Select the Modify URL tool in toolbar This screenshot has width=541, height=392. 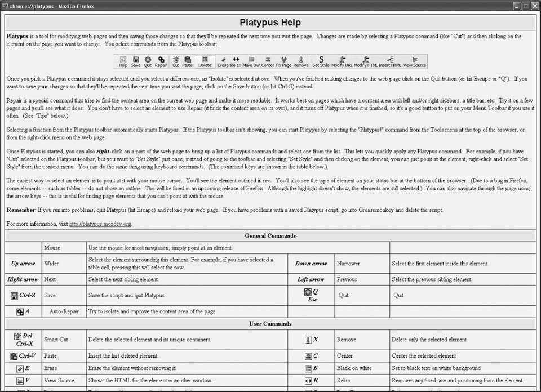coord(342,61)
